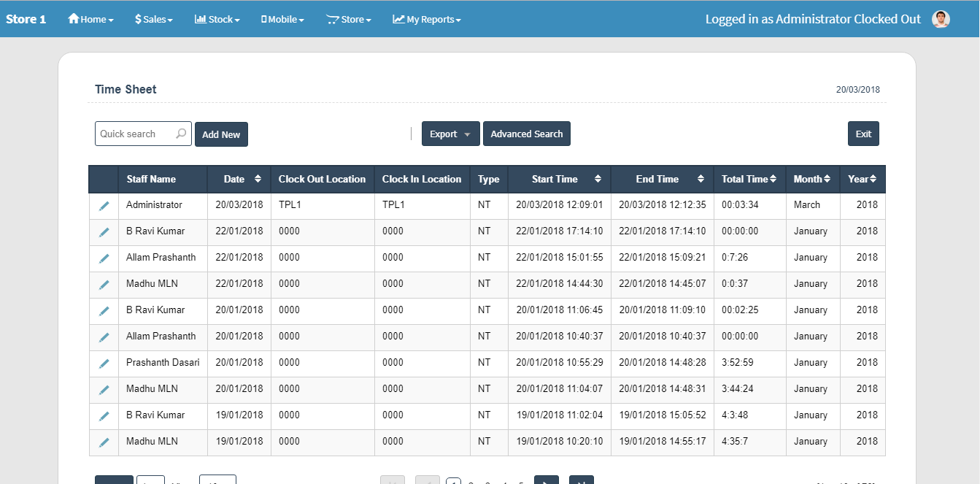Sort table by End Time

pos(701,179)
